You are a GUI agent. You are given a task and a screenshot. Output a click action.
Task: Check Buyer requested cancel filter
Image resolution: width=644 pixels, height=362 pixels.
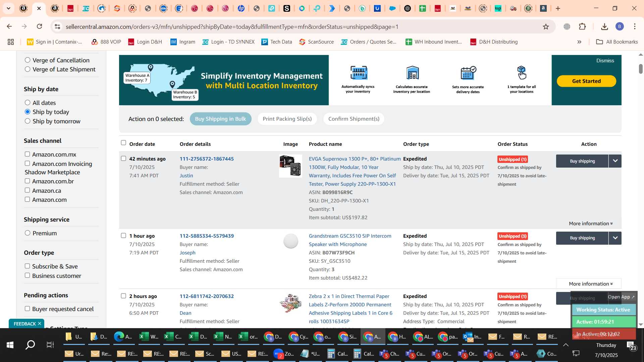[27, 309]
